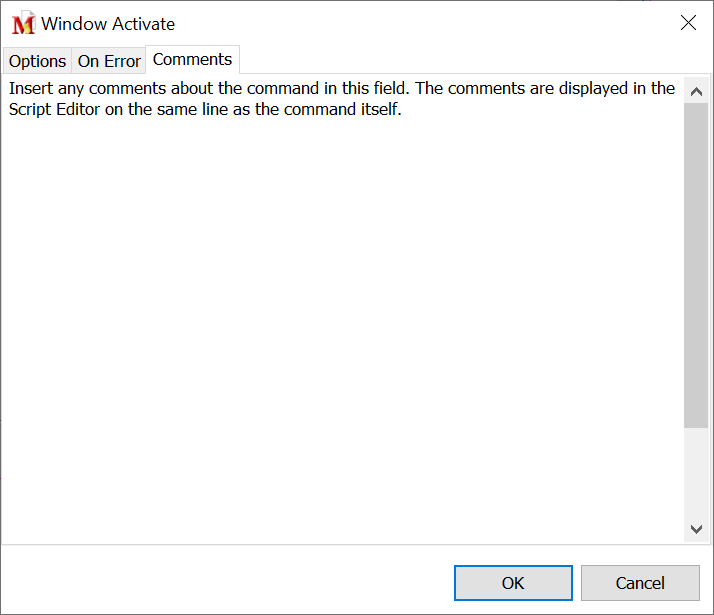The image size is (714, 615).
Task: Click the scrollbar down arrow
Action: (696, 528)
